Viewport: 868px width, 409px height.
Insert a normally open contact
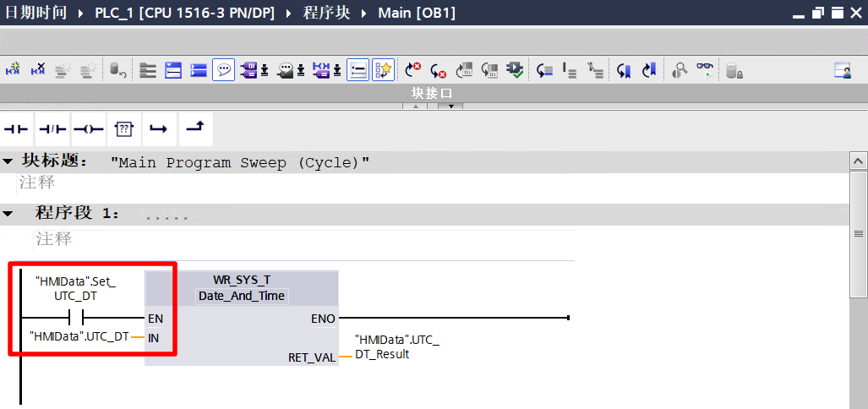tap(16, 129)
